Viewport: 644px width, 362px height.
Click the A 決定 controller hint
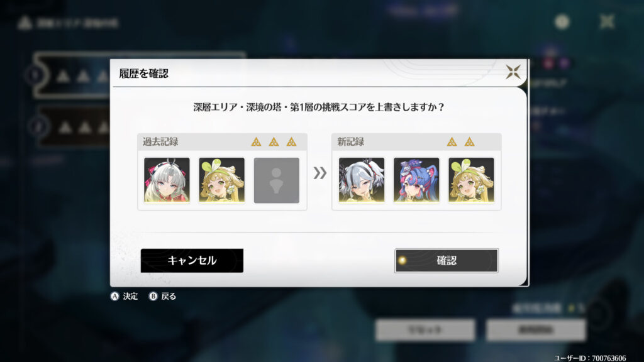tap(125, 296)
